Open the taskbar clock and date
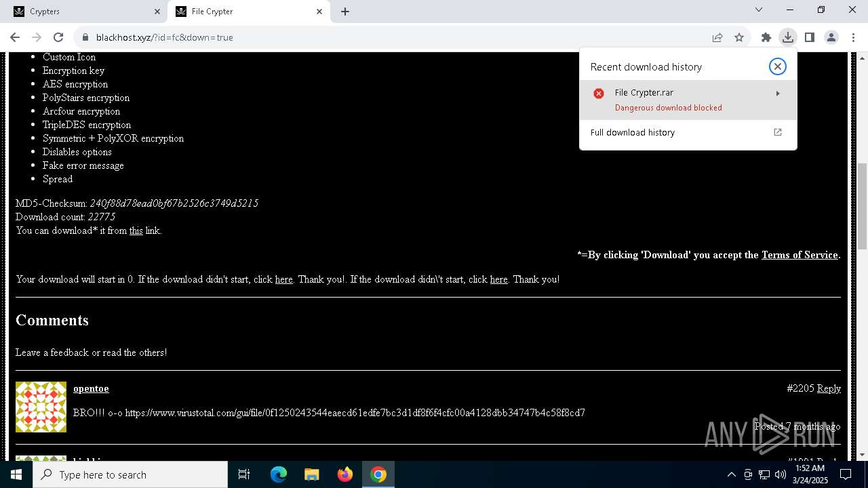This screenshot has width=868, height=488. coord(810,474)
